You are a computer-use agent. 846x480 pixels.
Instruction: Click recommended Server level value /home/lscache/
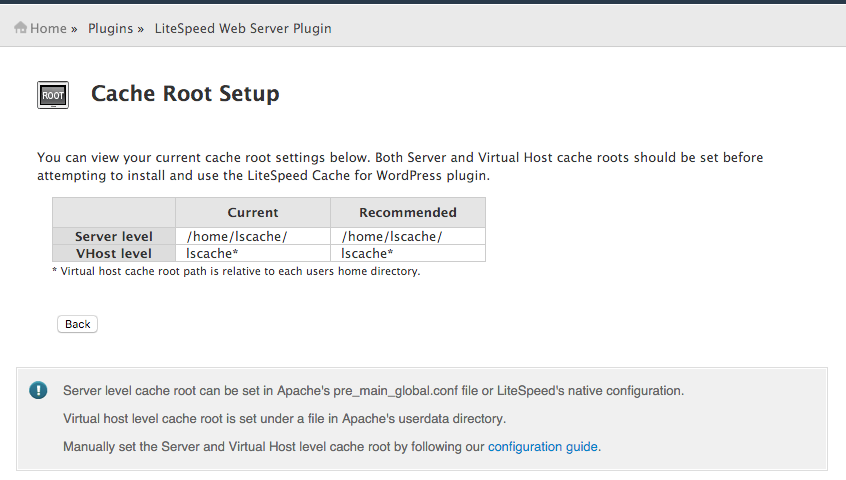[x=392, y=236]
